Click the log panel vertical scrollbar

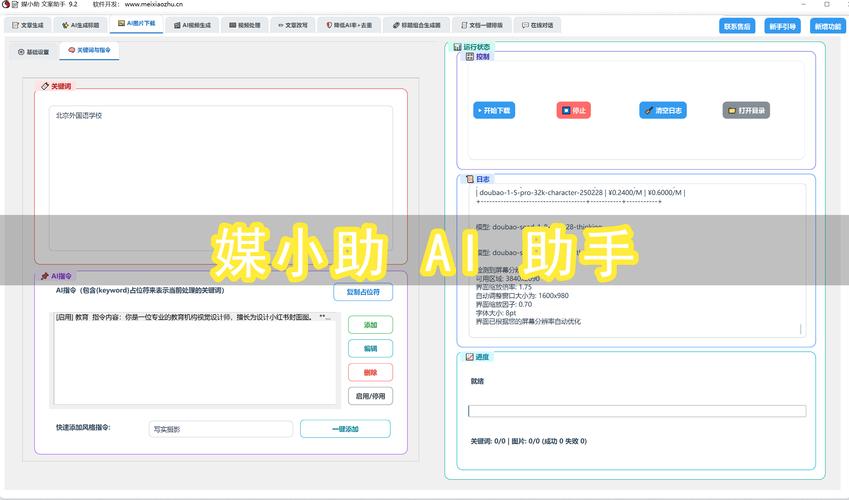(800, 328)
